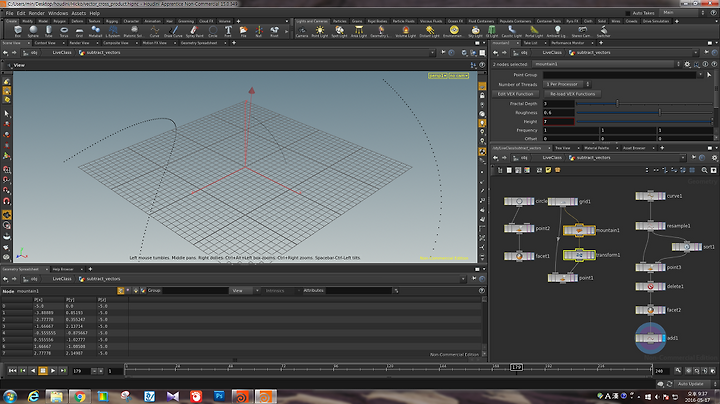Select the Torus shelf tool

[x=64, y=31]
